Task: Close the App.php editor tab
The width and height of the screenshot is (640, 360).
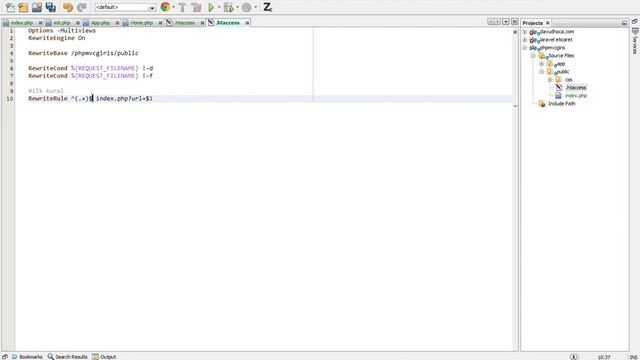Action: (117, 23)
